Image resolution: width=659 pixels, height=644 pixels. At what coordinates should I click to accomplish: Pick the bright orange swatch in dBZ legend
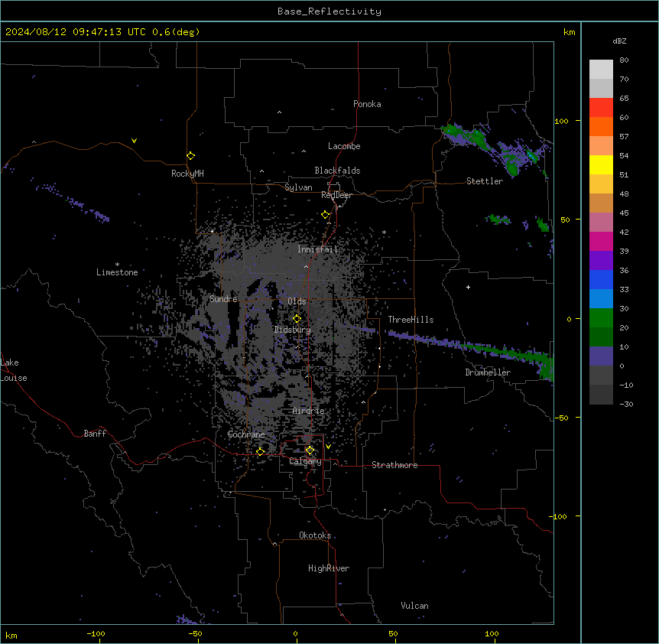(601, 126)
